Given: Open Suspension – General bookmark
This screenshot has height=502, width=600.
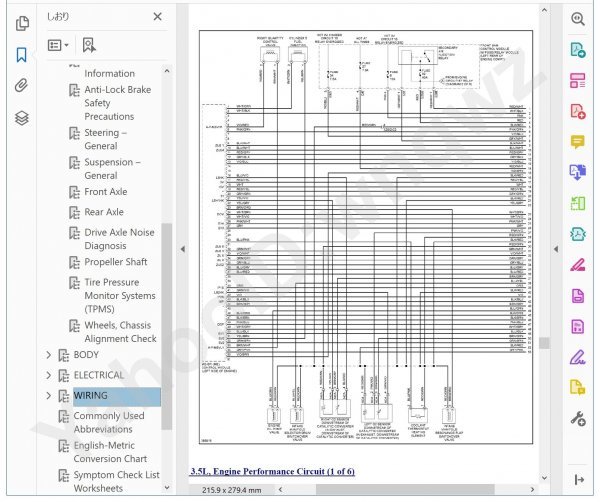Looking at the screenshot, I should point(112,169).
